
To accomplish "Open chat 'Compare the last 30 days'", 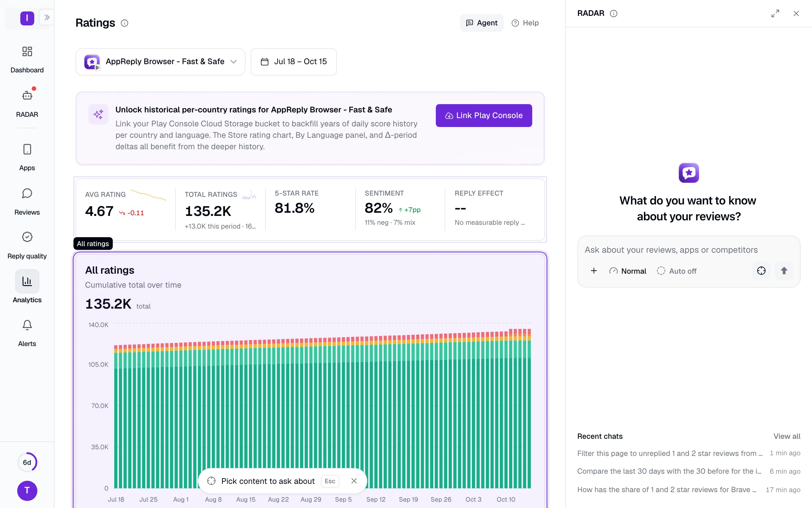I will 689,471.
